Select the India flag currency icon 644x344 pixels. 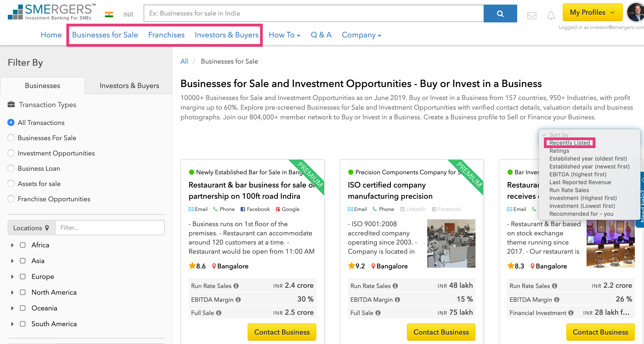[x=109, y=15]
